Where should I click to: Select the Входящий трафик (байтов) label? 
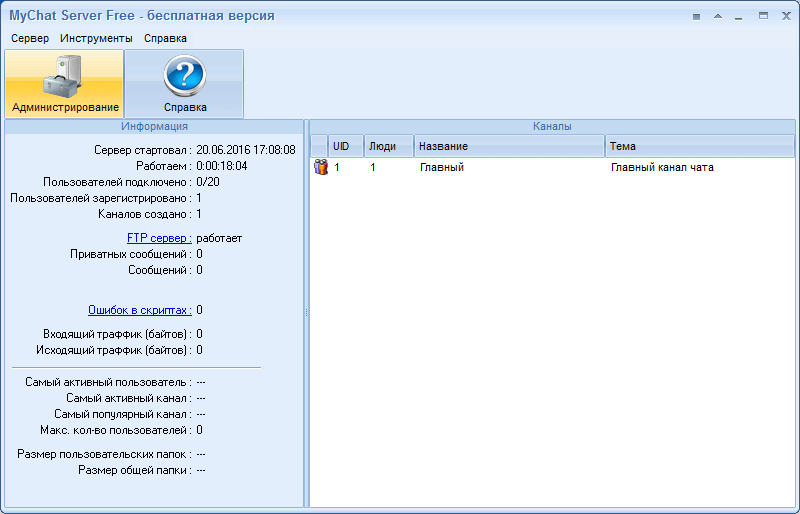click(117, 334)
